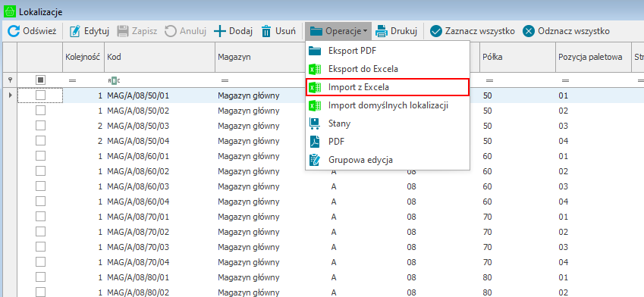Screen dimensions: 644x297
Task: Click the Dodaj plus icon
Action: pyautogui.click(x=220, y=31)
